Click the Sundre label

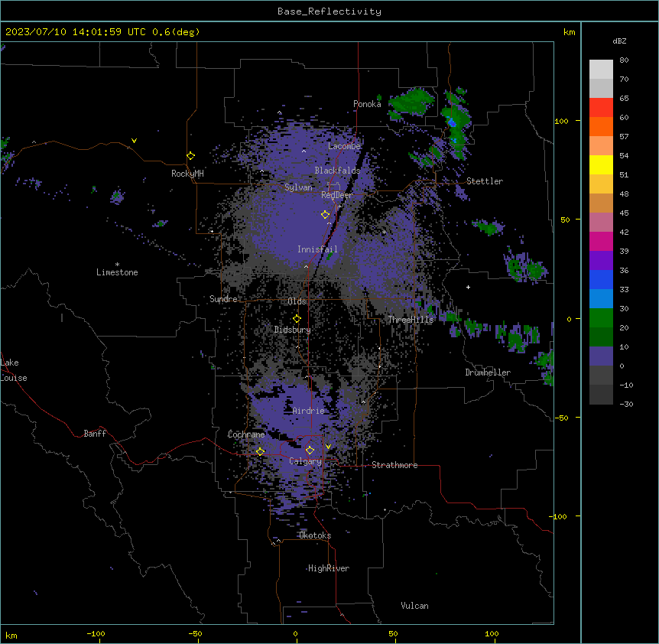pos(223,299)
